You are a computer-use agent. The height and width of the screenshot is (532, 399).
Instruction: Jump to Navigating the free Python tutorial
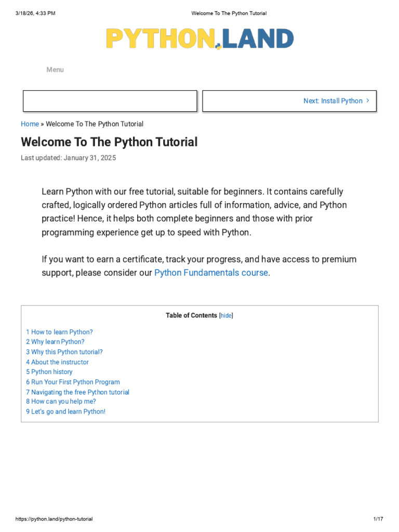[77, 392]
